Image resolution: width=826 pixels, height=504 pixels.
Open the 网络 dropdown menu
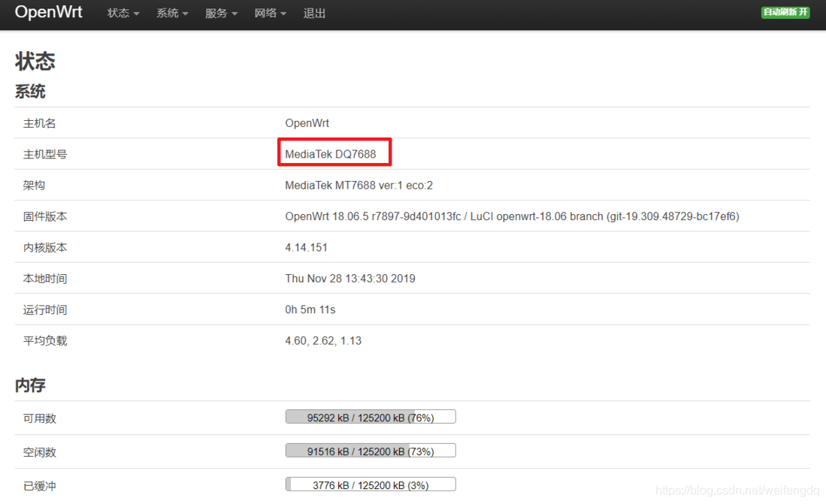271,14
